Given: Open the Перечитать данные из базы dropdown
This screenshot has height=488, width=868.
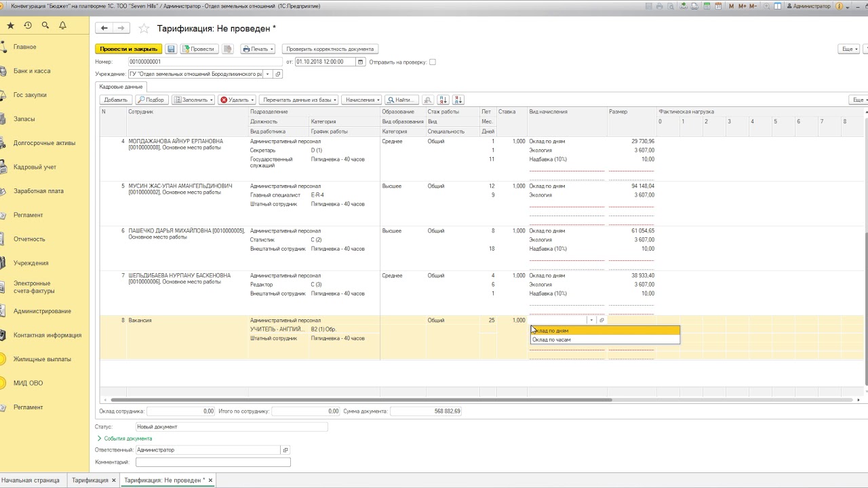Looking at the screenshot, I should click(x=298, y=100).
